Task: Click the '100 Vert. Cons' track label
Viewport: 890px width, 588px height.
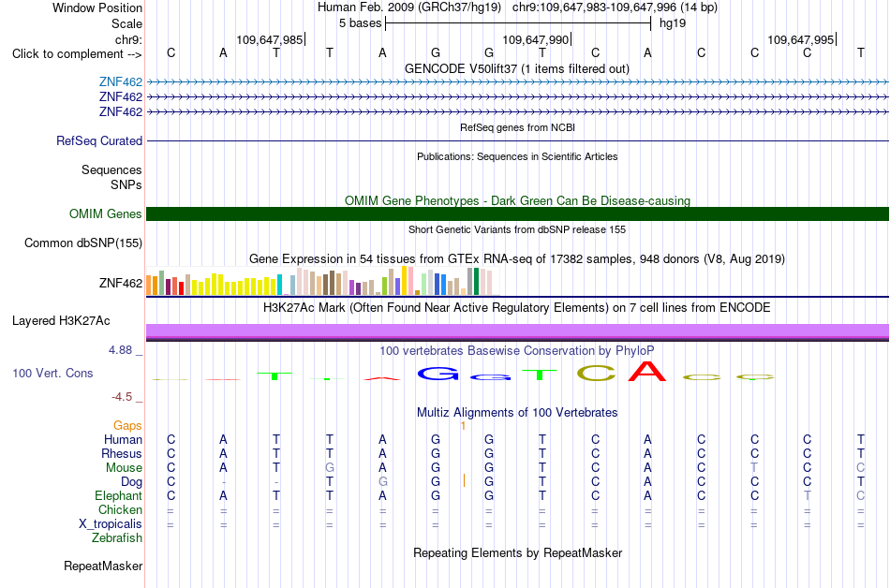Action: [x=52, y=373]
